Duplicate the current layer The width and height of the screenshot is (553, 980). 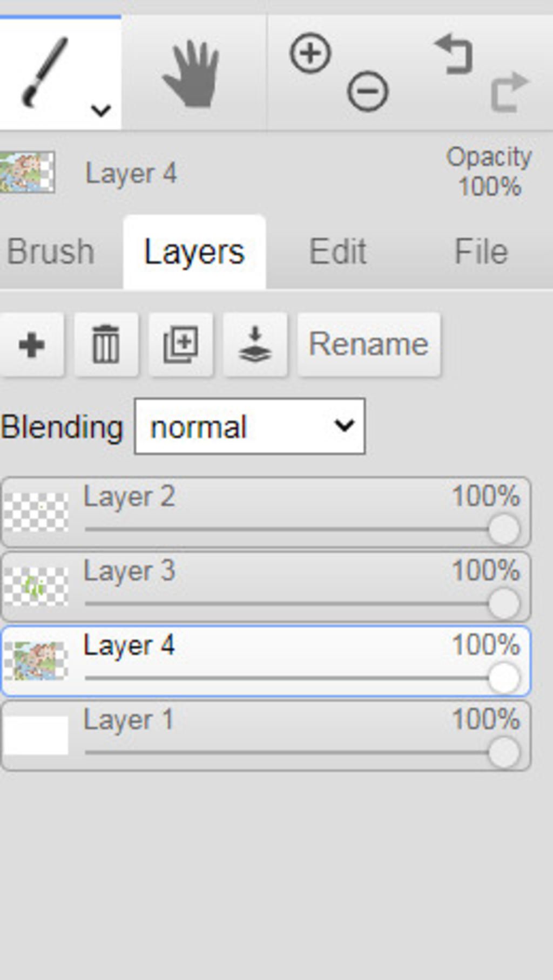(x=180, y=344)
